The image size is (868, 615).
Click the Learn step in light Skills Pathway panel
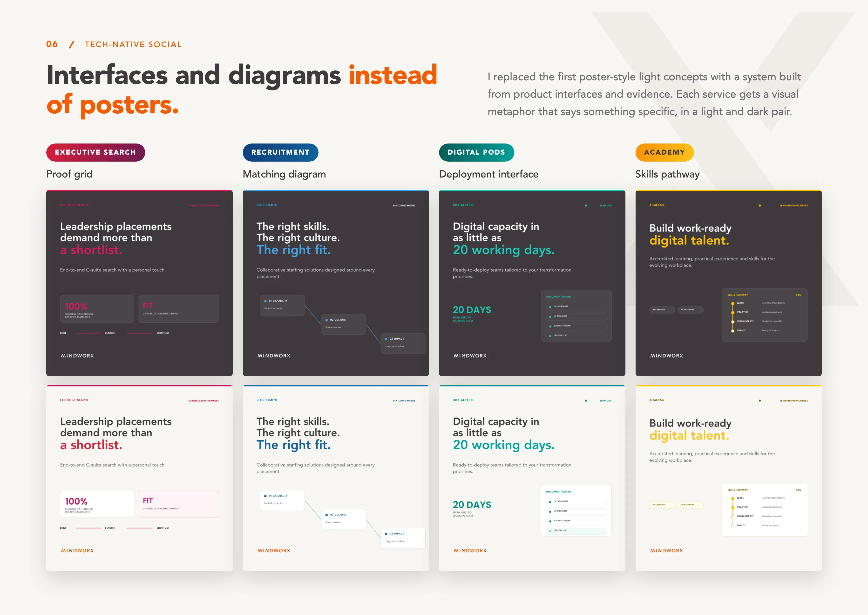[x=758, y=498]
